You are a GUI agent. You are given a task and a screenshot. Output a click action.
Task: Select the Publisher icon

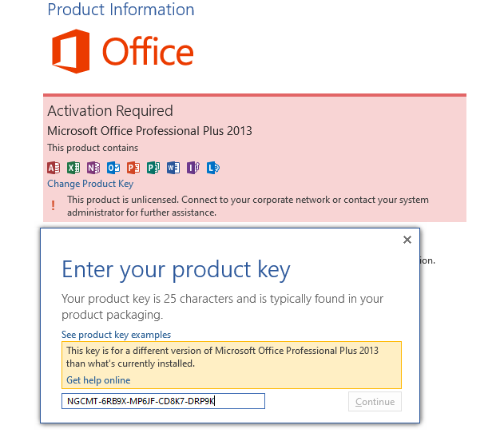click(153, 168)
